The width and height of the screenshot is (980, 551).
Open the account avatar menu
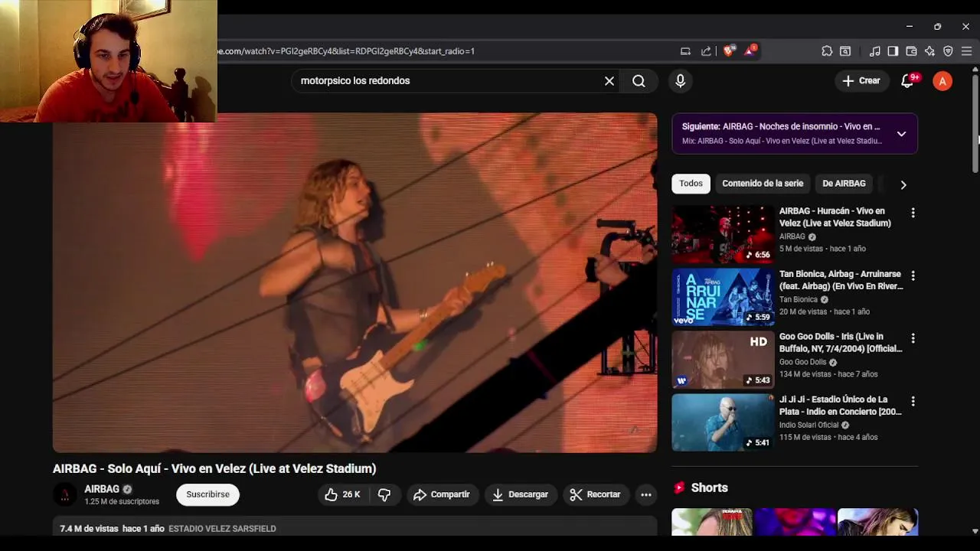pos(942,80)
